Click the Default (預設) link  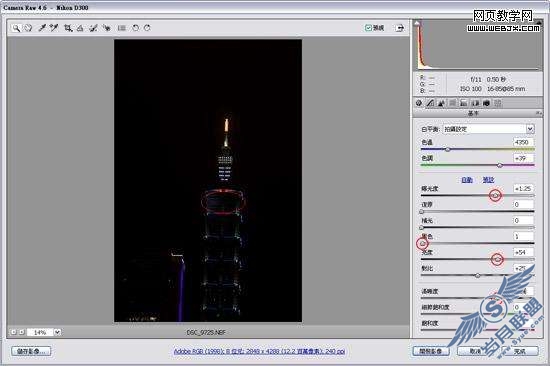[488, 180]
